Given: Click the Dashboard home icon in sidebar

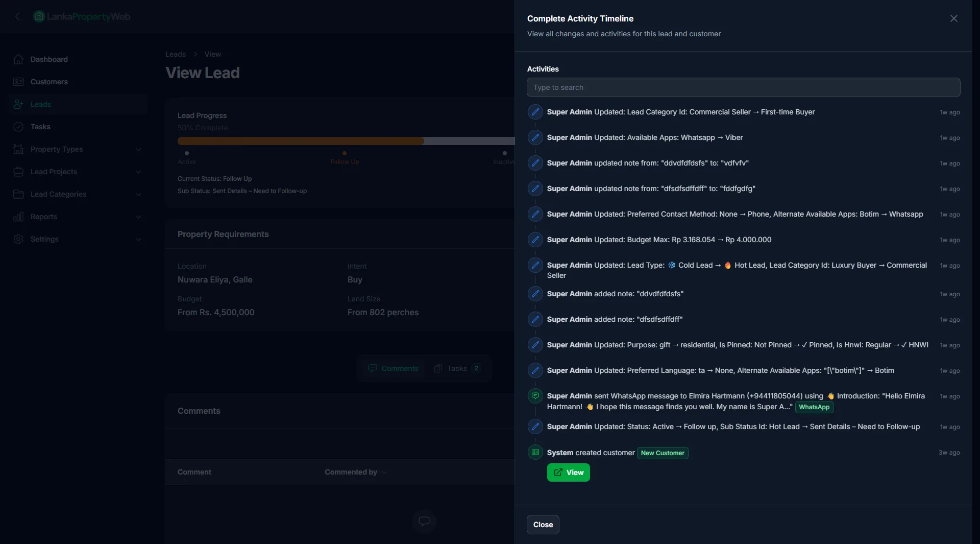Looking at the screenshot, I should point(18,59).
